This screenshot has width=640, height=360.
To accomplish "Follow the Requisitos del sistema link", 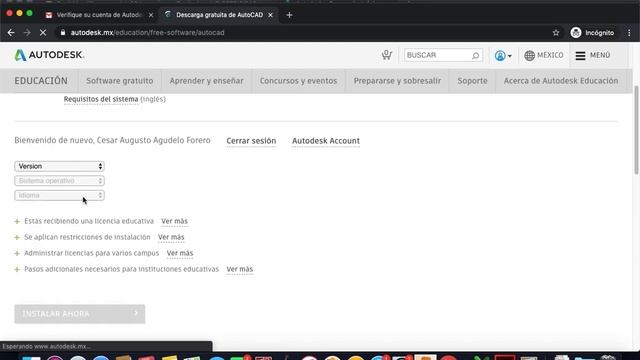I will pos(101,99).
